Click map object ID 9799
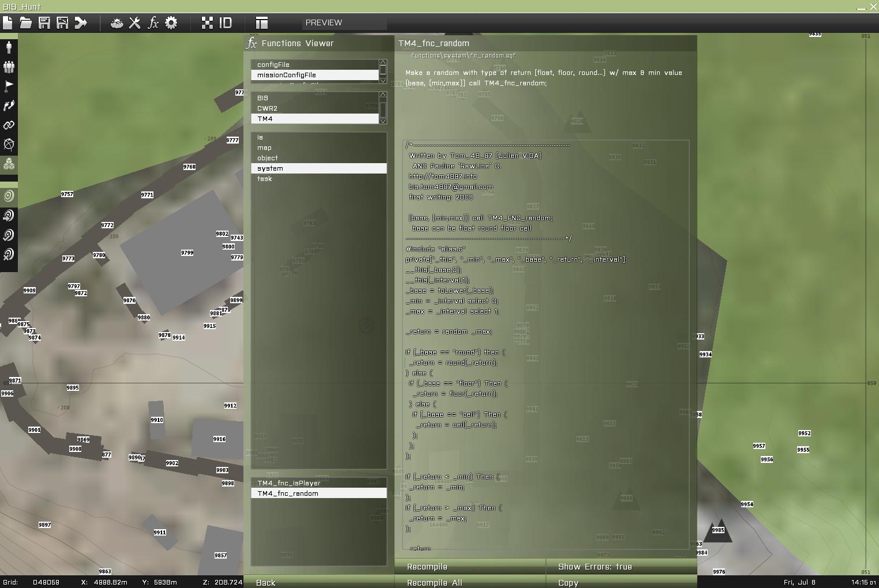The width and height of the screenshot is (879, 588). click(187, 253)
